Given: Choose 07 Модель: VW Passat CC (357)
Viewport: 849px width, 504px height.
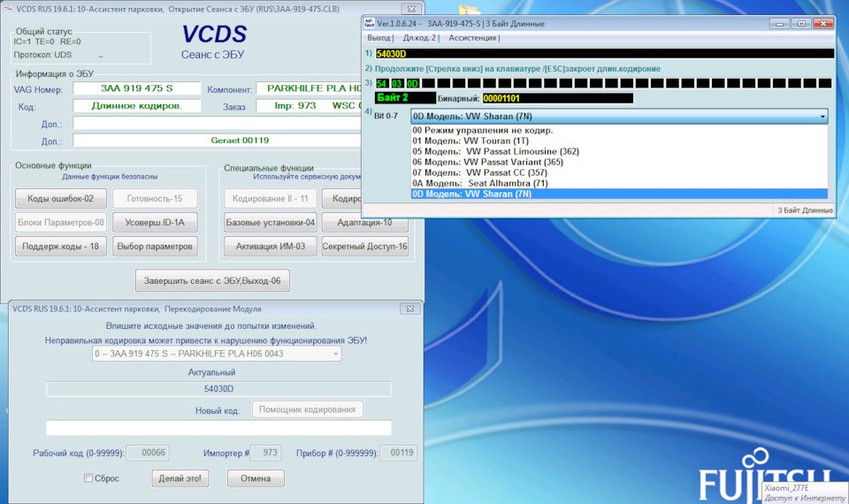Looking at the screenshot, I should coord(619,172).
